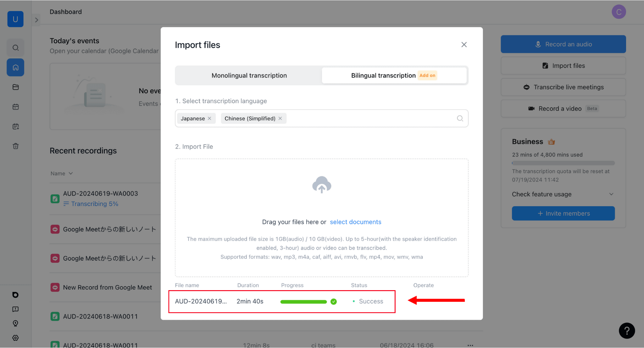Toggle Japanese language selection off
The image size is (644, 348).
(210, 118)
